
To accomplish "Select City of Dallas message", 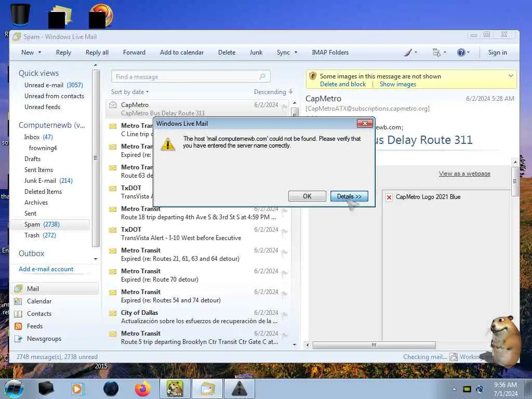I will [x=198, y=316].
